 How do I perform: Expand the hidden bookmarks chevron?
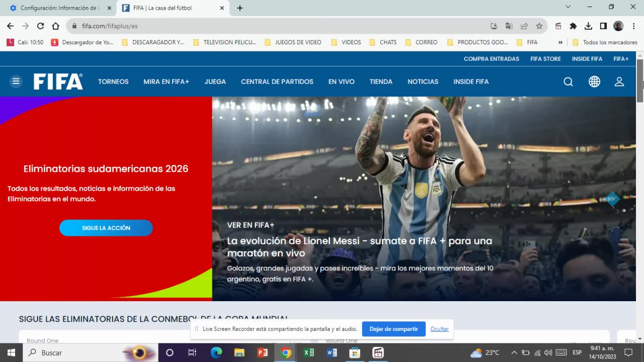point(560,42)
